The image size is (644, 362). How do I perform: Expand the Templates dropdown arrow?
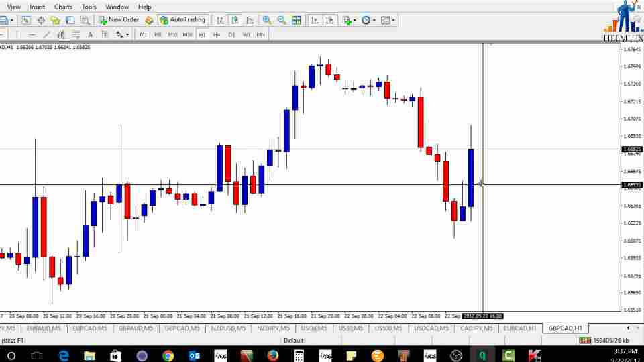point(393,20)
